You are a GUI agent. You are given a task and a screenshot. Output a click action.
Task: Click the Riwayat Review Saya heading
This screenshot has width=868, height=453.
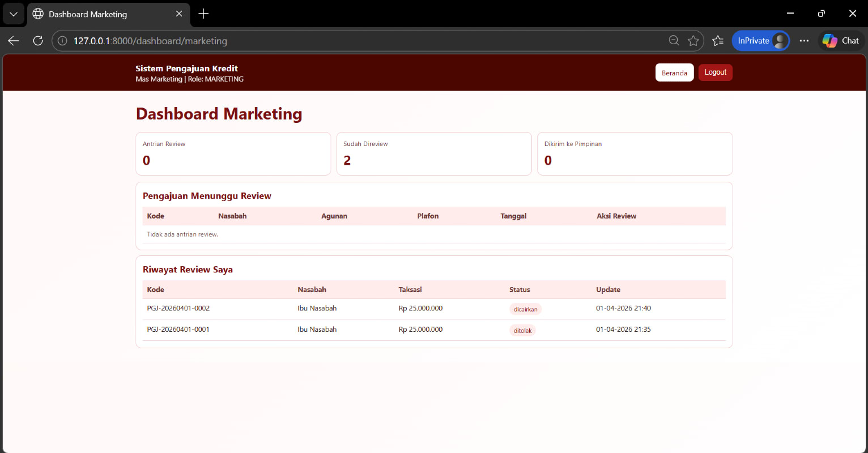pyautogui.click(x=188, y=270)
